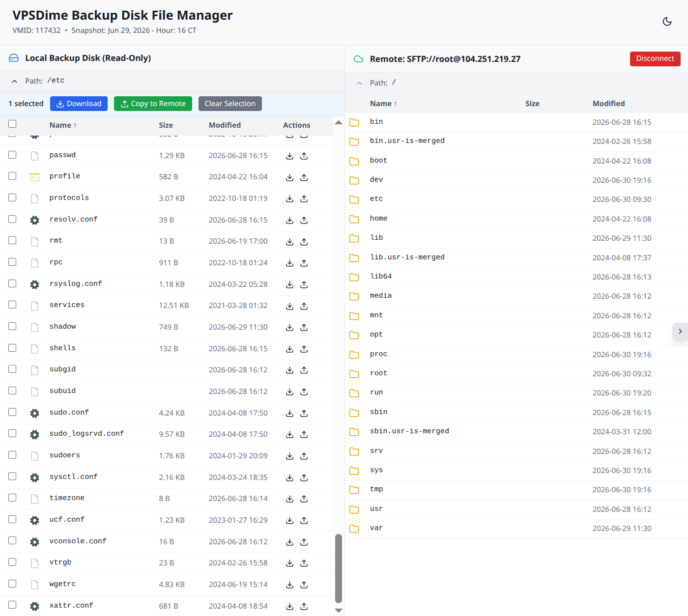Click the scrollbar up arrow
Image resolution: width=688 pixels, height=616 pixels.
coord(339,122)
